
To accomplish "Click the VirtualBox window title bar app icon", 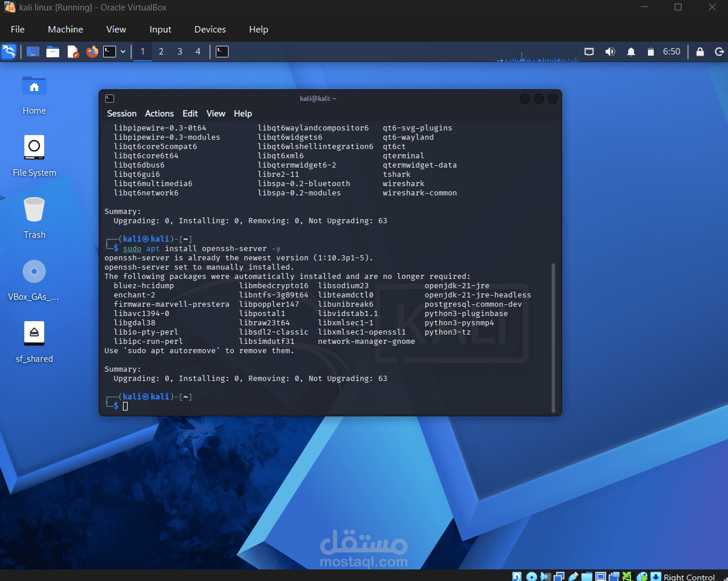I will [x=9, y=8].
